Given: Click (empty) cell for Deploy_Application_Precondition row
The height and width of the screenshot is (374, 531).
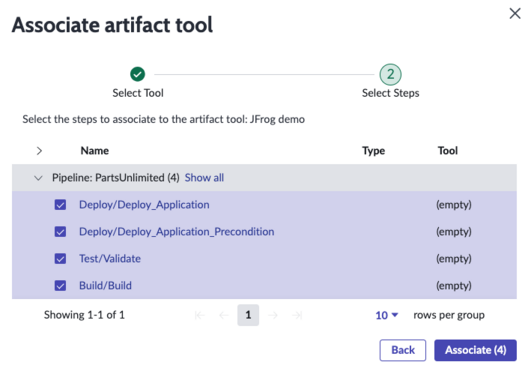Looking at the screenshot, I should pyautogui.click(x=454, y=232).
